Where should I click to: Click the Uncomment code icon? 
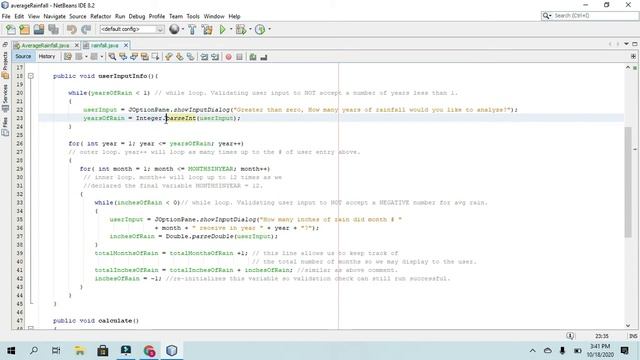(x=264, y=57)
